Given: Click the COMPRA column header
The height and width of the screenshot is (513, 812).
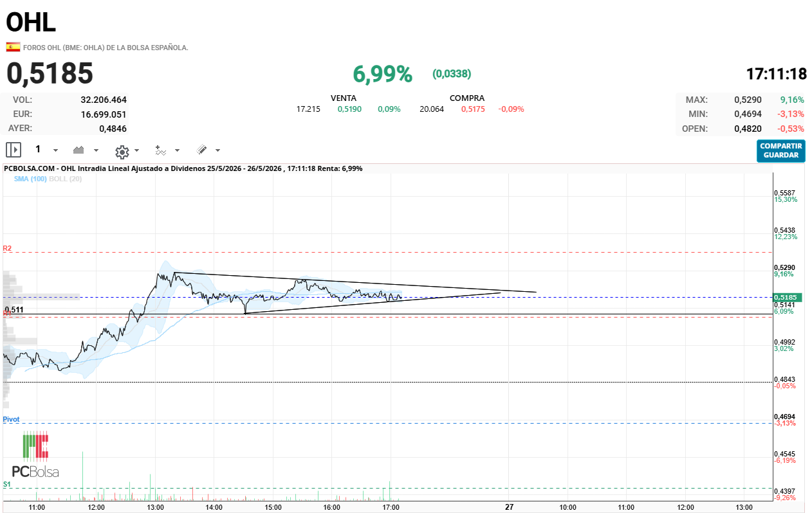Looking at the screenshot, I should point(467,98).
